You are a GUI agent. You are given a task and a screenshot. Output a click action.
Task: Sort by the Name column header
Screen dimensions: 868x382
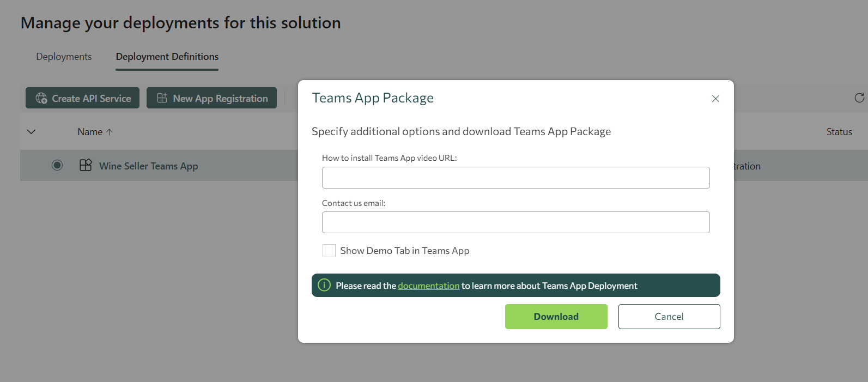(90, 132)
